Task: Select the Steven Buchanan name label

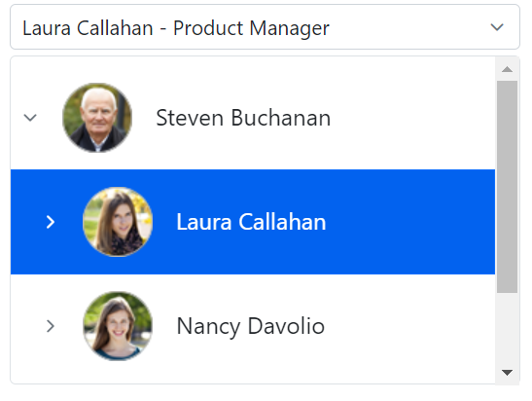Action: (243, 118)
